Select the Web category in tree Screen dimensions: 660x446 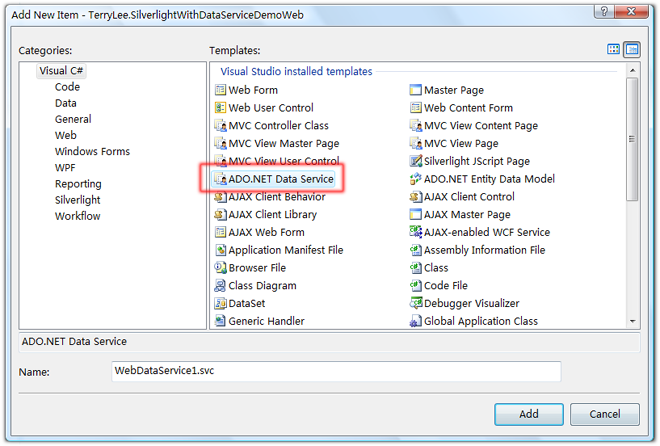(x=65, y=135)
